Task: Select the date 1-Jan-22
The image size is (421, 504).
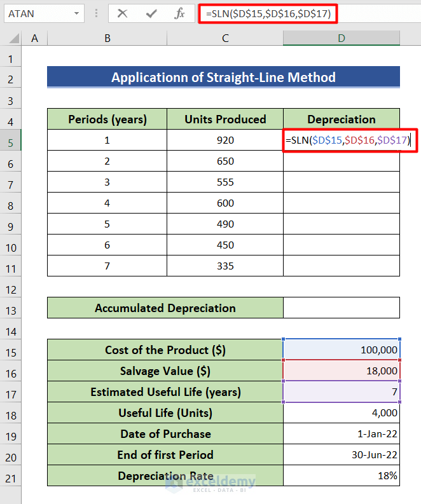Action: pyautogui.click(x=342, y=433)
